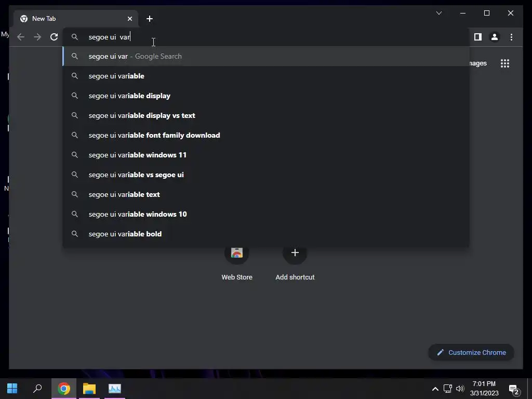Screen dimensions: 532x399
Task: Choose 'segoe ui variable vs segoe ui'
Action: pos(266,175)
